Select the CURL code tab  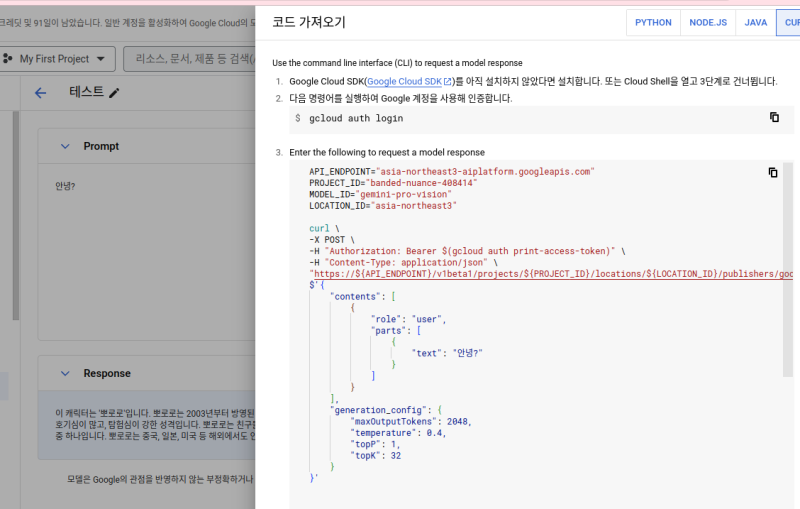click(x=788, y=22)
